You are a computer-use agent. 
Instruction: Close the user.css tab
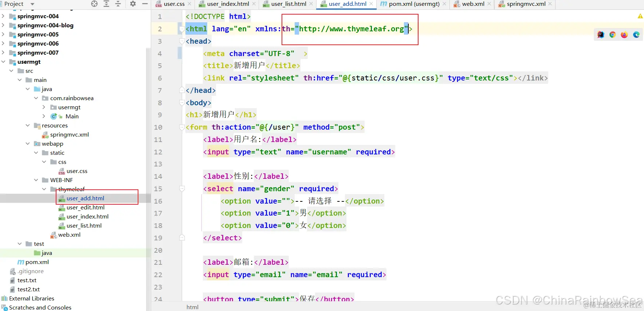189,4
